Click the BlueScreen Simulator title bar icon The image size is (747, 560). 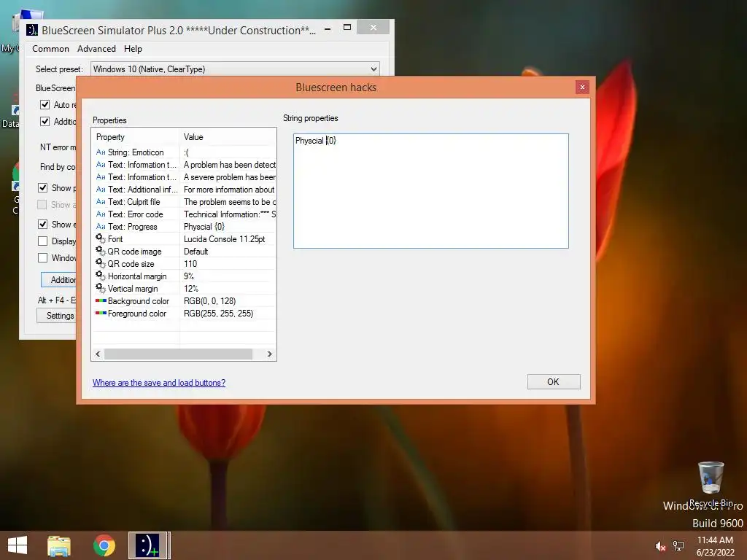coord(32,30)
